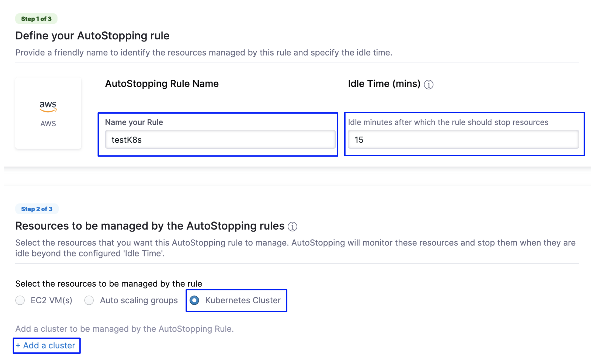This screenshot has width=594, height=364.
Task: Click the AWS logo icon
Action: (x=48, y=106)
